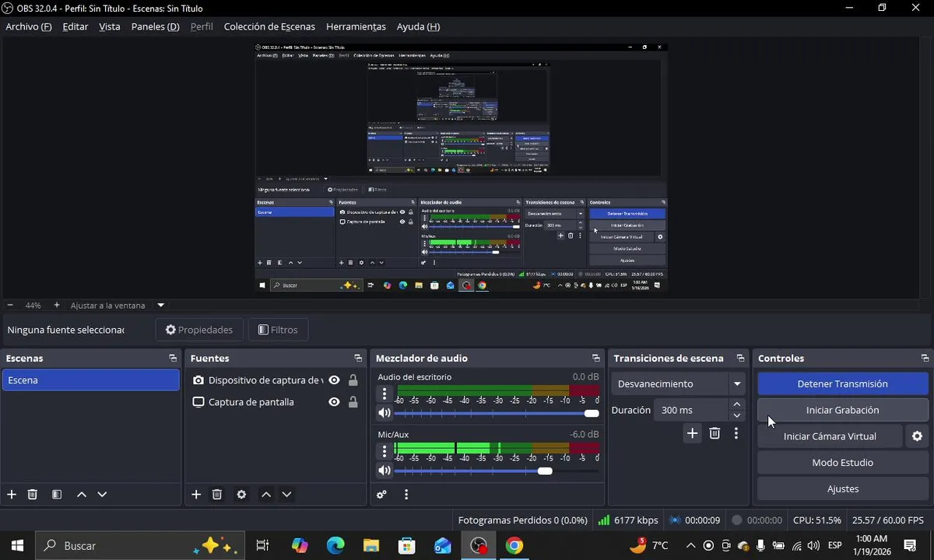Open Windows Start menu

pyautogui.click(x=17, y=546)
